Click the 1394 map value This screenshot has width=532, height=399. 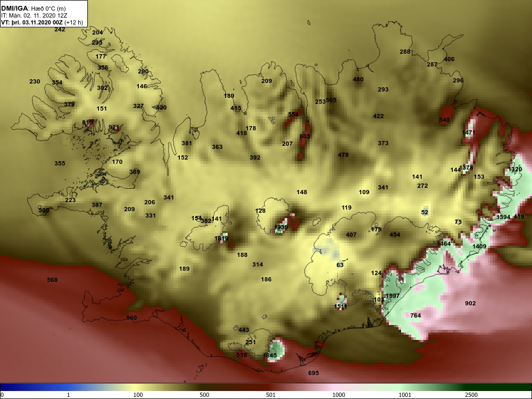[503, 217]
